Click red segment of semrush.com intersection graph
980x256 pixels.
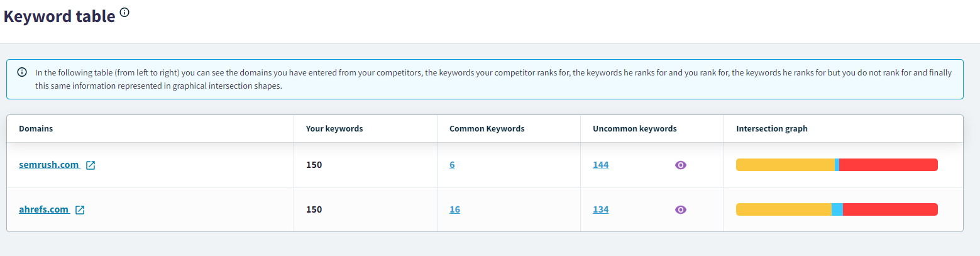[x=888, y=165]
